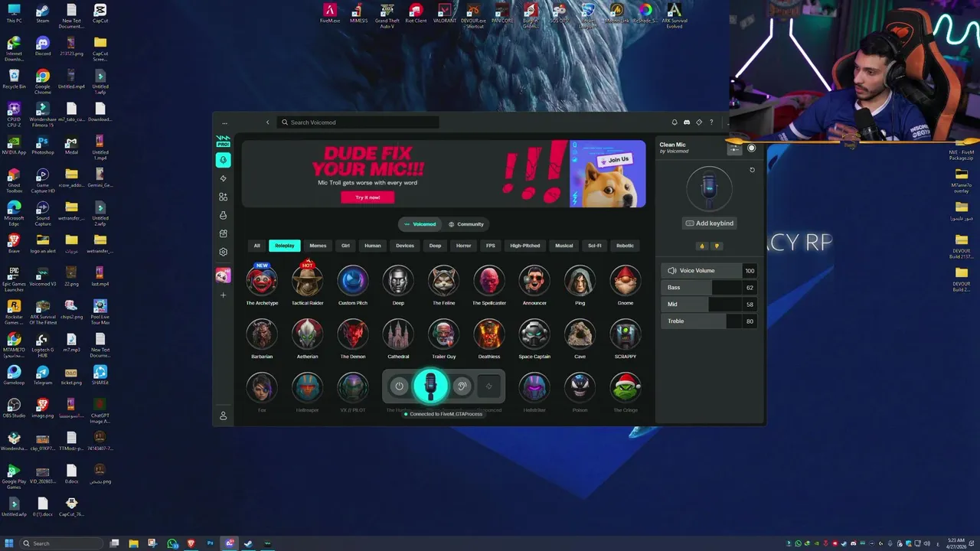Viewport: 980px width, 551px height.
Task: Open the sidebar add-apps grid icon
Action: tap(223, 197)
